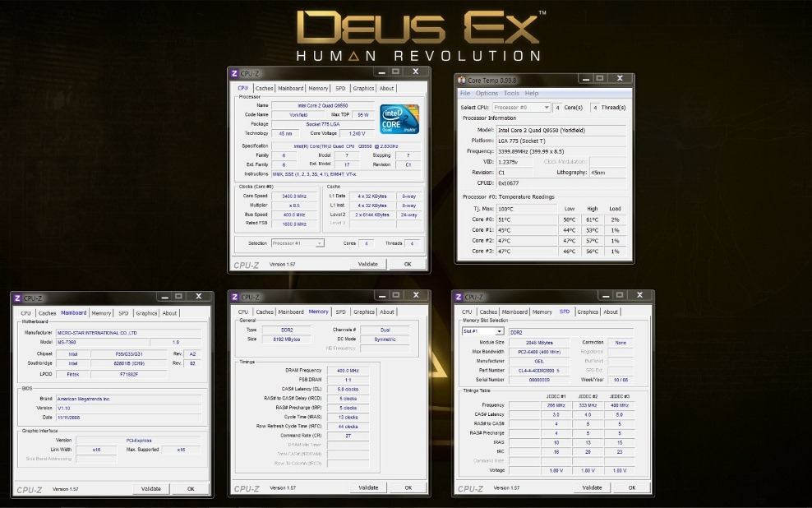812x508 pixels.
Task: Open the File menu in Core Temp
Action: [465, 93]
